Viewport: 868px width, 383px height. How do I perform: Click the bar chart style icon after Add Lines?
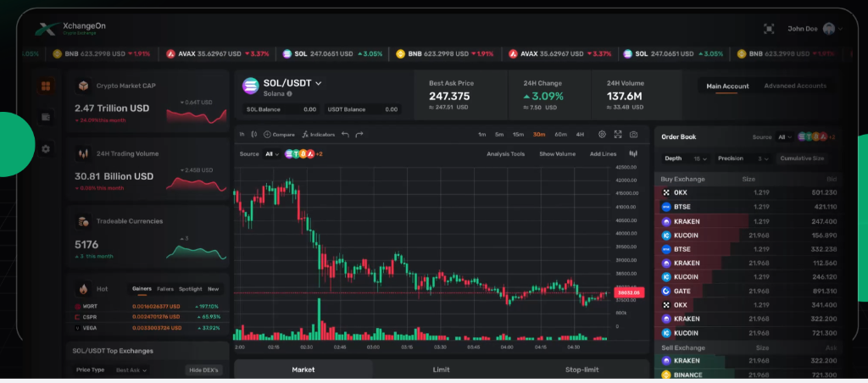[633, 153]
